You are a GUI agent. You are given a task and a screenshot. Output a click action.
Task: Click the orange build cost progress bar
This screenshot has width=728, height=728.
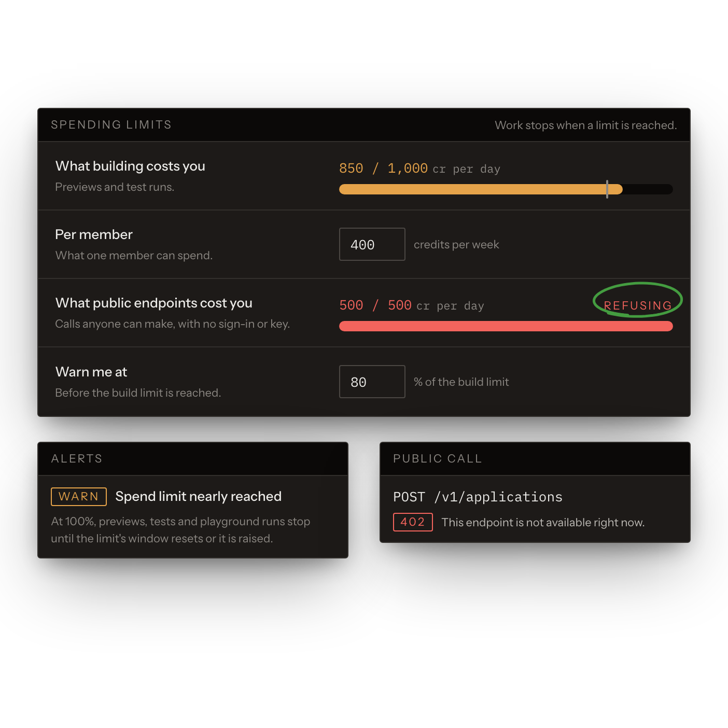(x=481, y=189)
